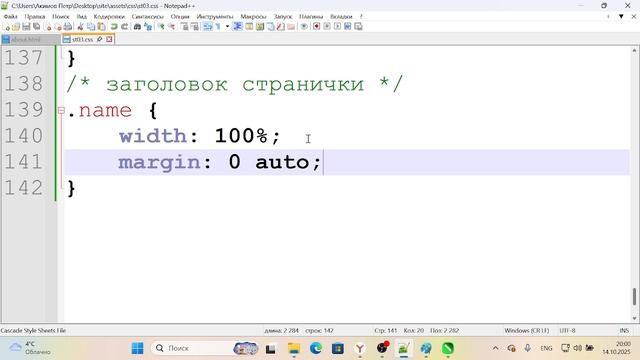Toggle word wrap in the toolbar
Screen dimensions: 640x360
(x=208, y=27)
